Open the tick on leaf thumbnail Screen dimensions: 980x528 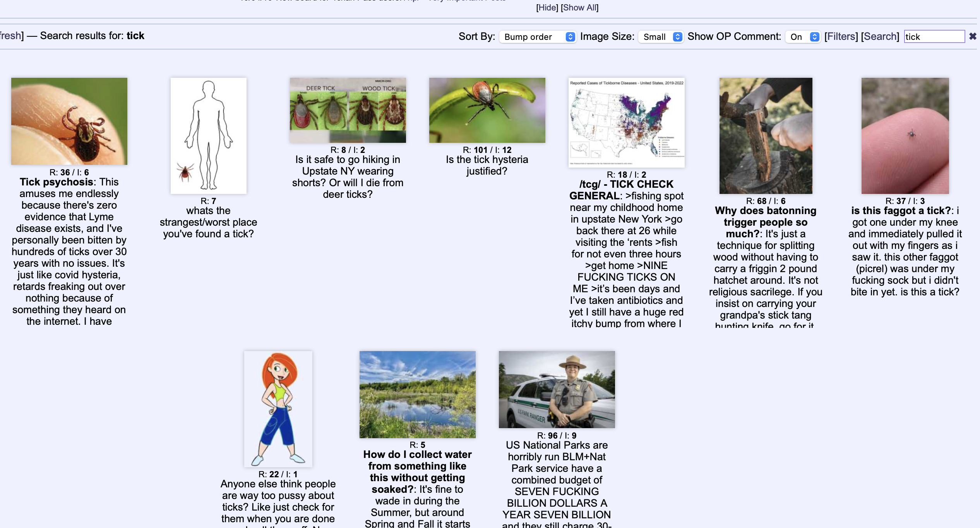[487, 110]
